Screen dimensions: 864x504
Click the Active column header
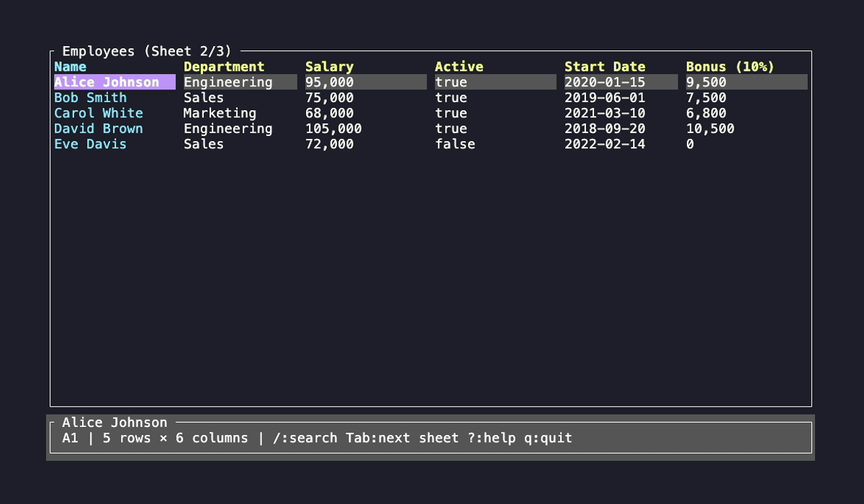click(x=459, y=66)
